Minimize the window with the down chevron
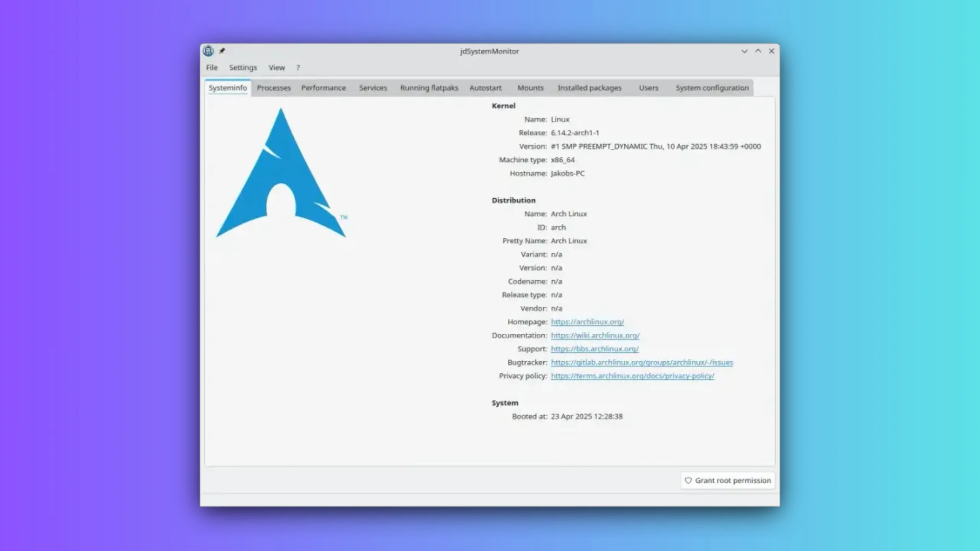 coord(744,51)
